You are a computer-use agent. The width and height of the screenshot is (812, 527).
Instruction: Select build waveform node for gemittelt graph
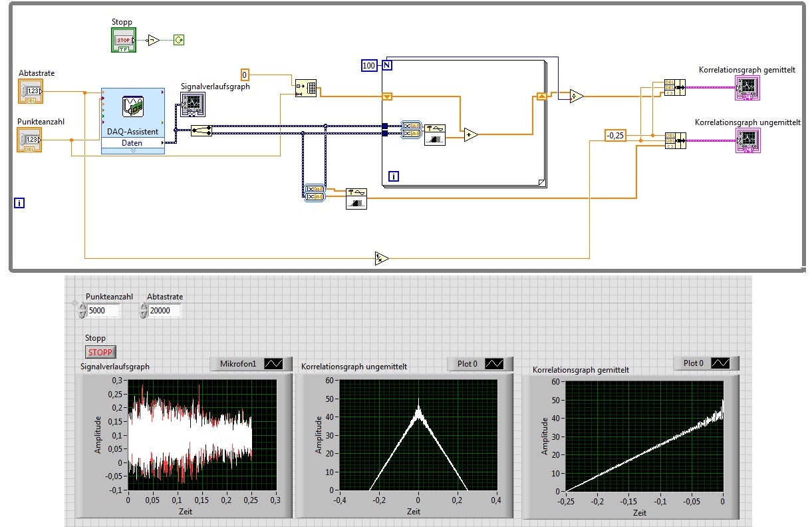coord(675,87)
